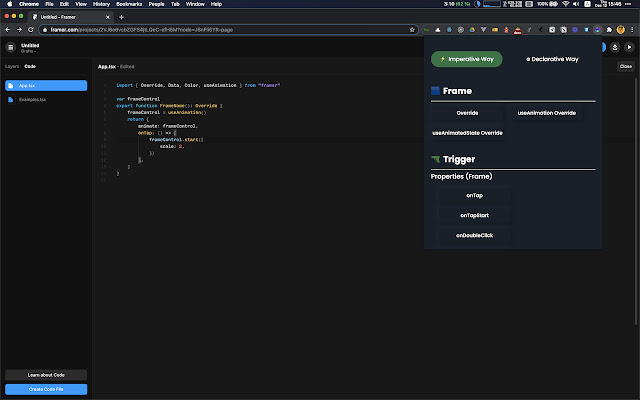Image resolution: width=640 pixels, height=400 pixels.
Task: Open the Framer main menu icon
Action: point(11,47)
